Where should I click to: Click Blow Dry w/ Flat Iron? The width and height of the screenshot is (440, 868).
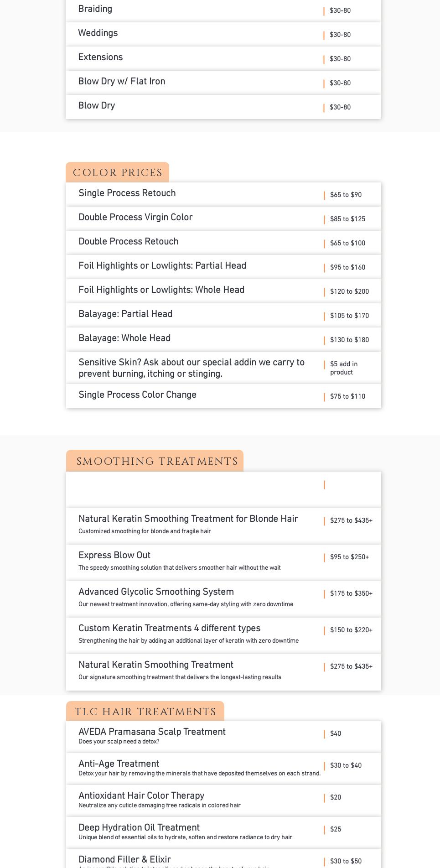(x=122, y=82)
